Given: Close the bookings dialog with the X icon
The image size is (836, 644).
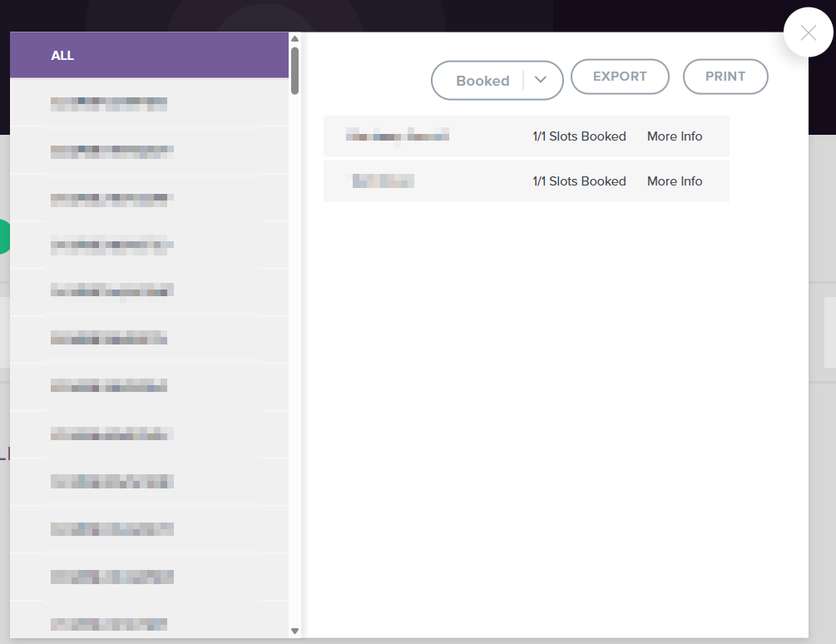Looking at the screenshot, I should pyautogui.click(x=808, y=32).
